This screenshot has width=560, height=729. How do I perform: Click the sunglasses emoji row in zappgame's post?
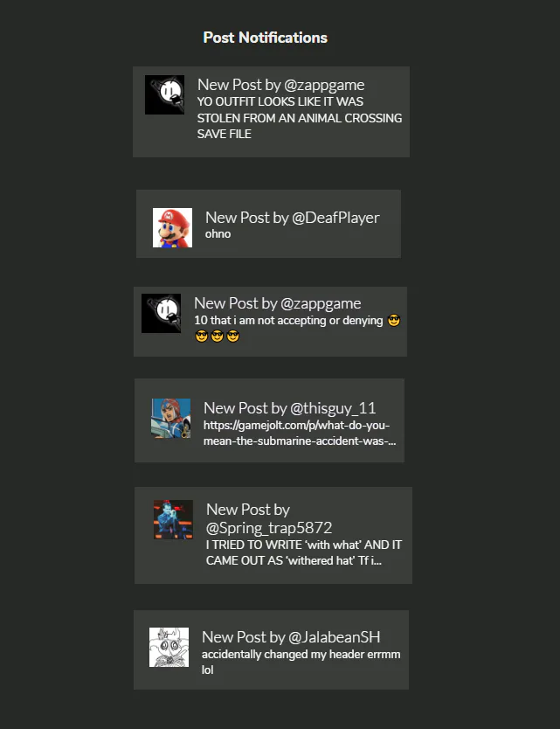[x=218, y=337]
